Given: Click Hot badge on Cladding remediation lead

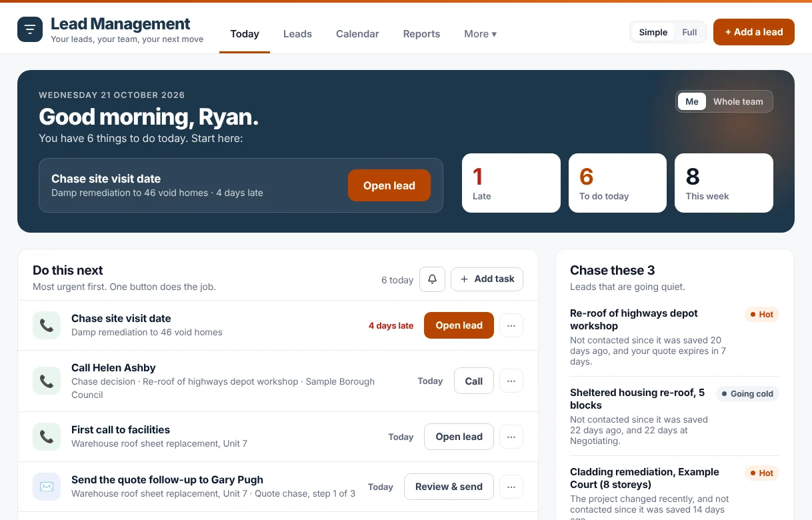Looking at the screenshot, I should click(x=761, y=473).
